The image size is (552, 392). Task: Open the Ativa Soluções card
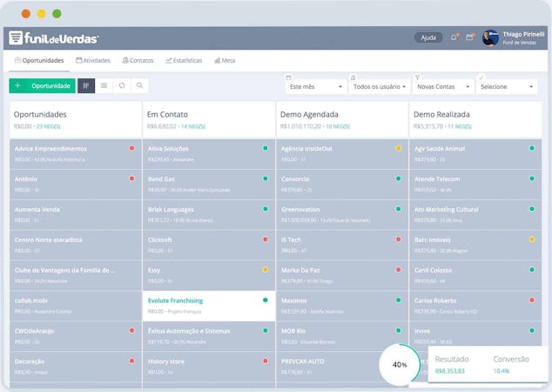coord(209,154)
